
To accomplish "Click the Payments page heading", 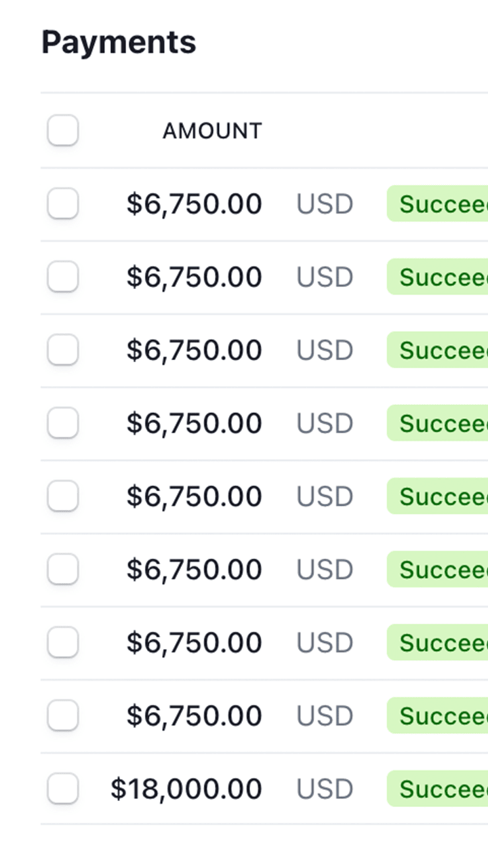I will (119, 42).
